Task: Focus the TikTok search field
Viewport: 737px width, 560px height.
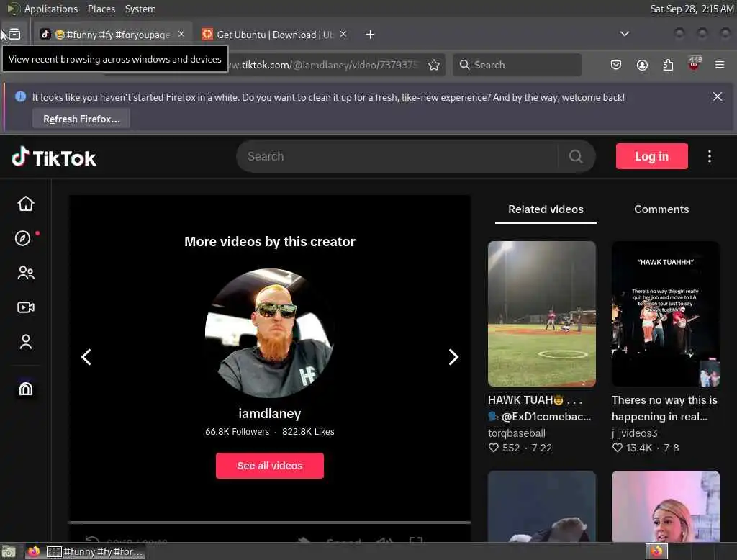Action: click(x=397, y=157)
